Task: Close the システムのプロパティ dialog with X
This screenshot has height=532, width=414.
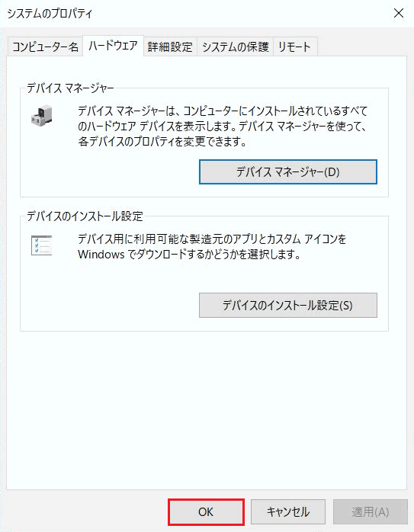Action: pos(399,13)
